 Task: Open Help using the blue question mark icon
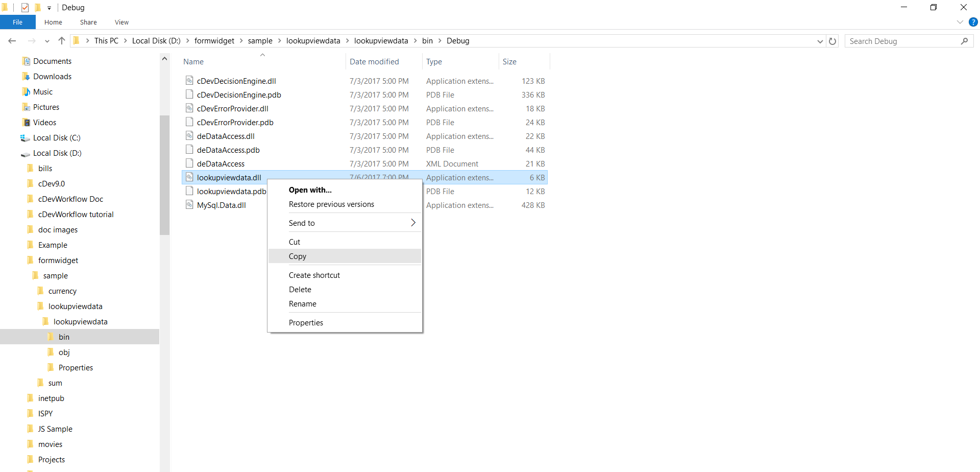pyautogui.click(x=973, y=22)
